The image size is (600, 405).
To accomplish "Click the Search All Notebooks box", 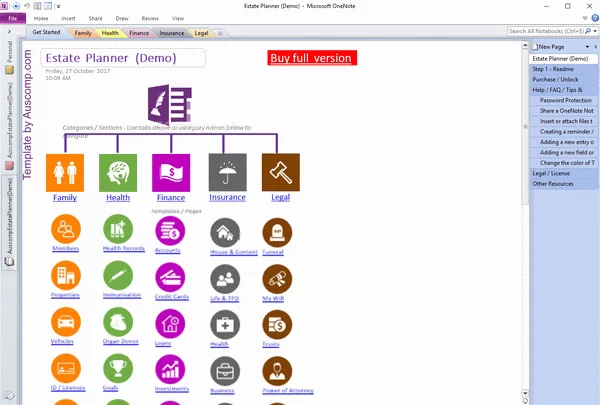I will [545, 32].
